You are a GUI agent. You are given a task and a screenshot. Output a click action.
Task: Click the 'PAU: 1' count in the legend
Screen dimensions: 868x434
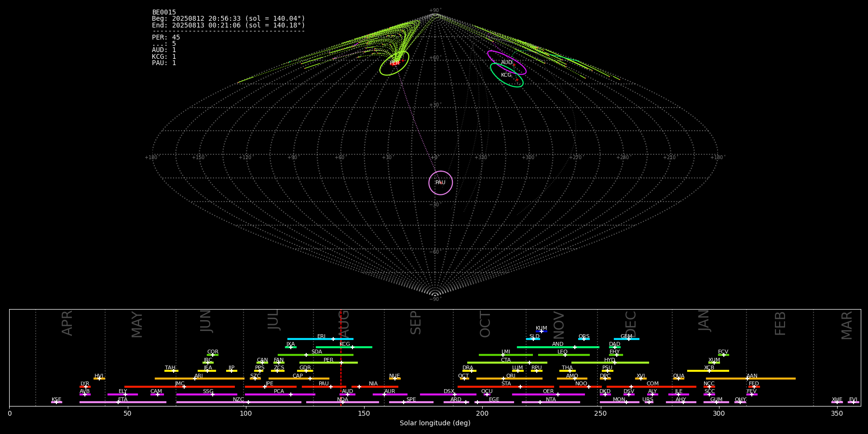coord(164,63)
